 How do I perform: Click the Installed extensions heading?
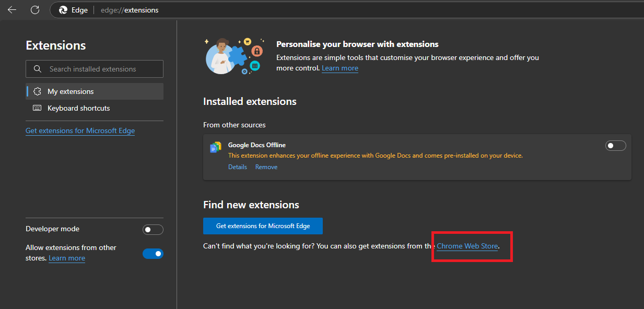pyautogui.click(x=250, y=101)
